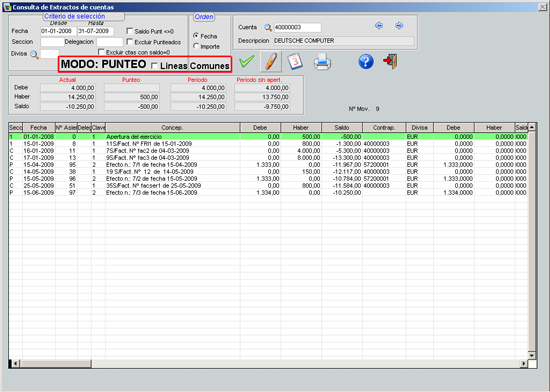Click the magnifier next to Divisa

pos(34,54)
